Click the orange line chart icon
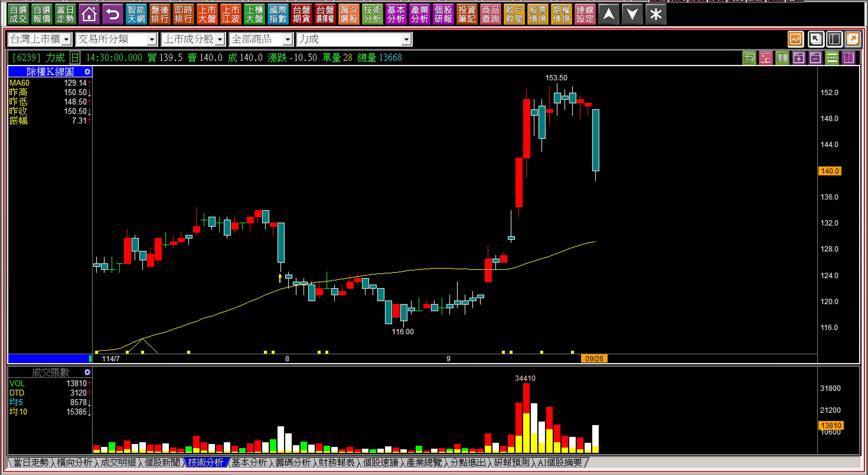The image size is (868, 475). [796, 40]
